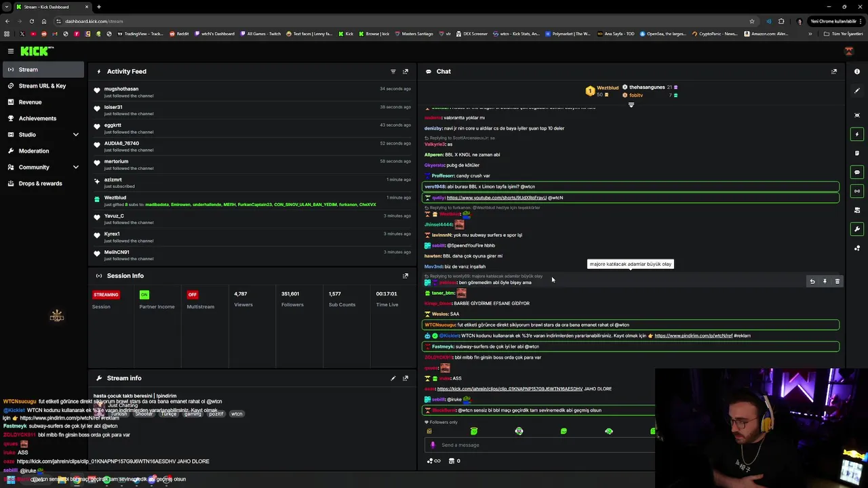The width and height of the screenshot is (868, 488).
Task: Click the notes document icon in right sidebar
Action: coord(857,153)
